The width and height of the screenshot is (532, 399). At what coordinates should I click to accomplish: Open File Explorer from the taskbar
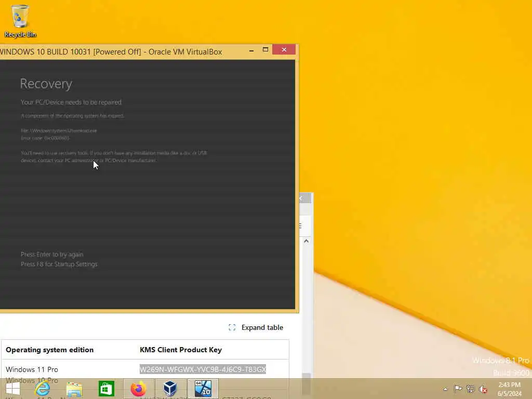[74, 389]
